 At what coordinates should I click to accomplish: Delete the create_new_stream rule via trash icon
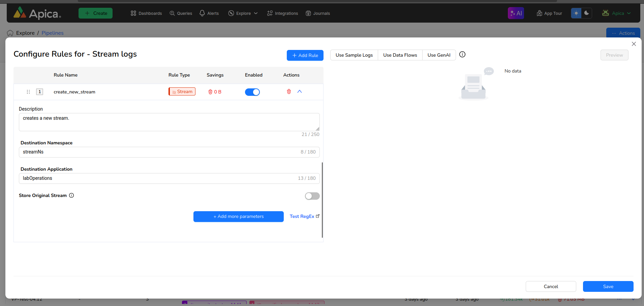(x=289, y=91)
